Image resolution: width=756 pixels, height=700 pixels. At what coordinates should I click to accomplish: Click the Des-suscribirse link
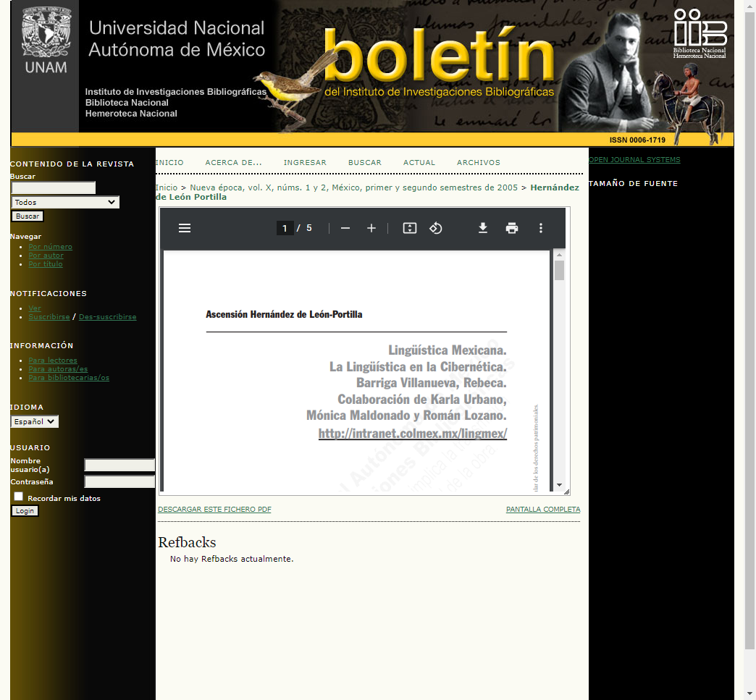click(107, 317)
